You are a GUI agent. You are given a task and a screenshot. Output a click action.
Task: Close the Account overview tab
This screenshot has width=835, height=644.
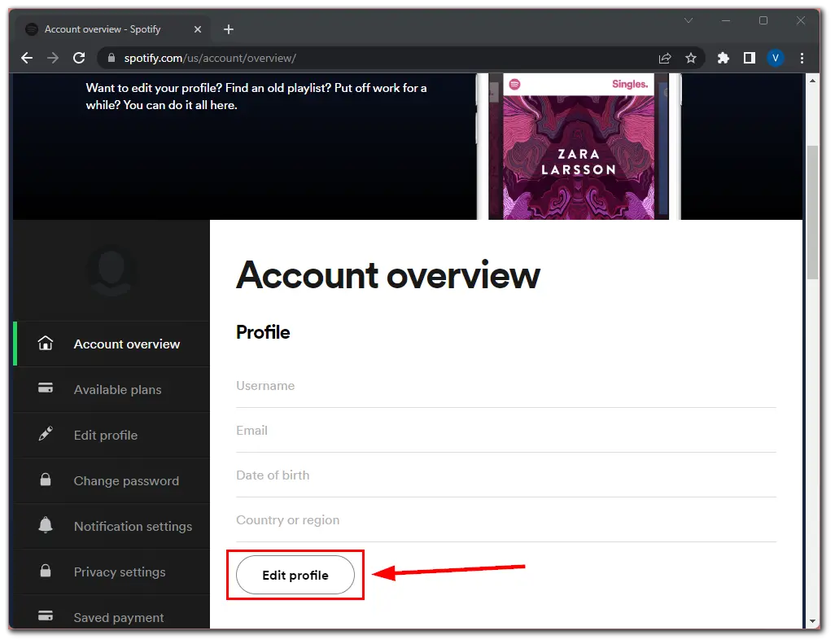click(x=198, y=29)
